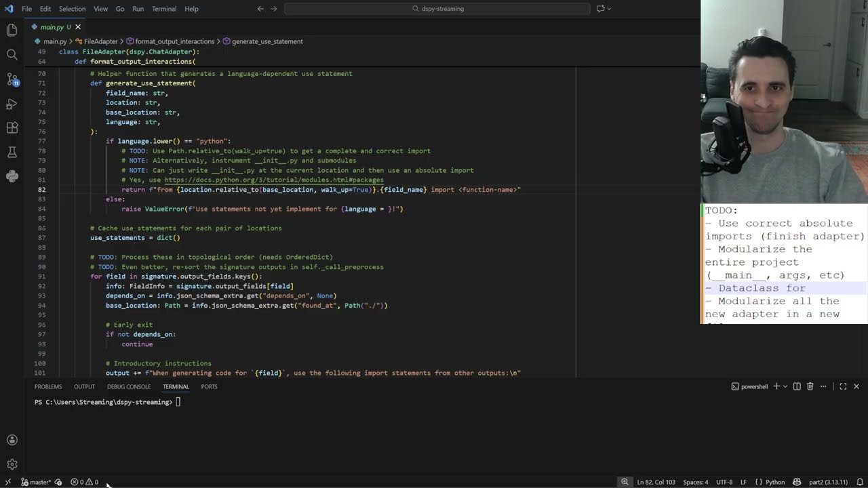
Task: Open the Explorer view in activity bar
Action: coord(12,30)
